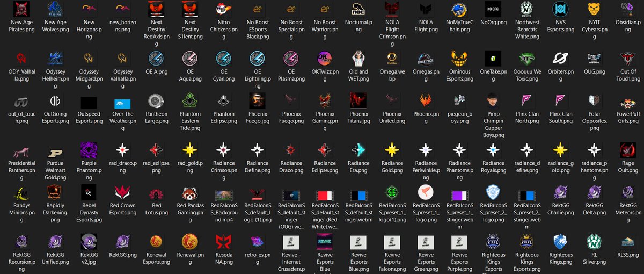Viewport: 644px width, 274px height.
Task: Select the 'retro_es.png' file name
Action: [257, 259]
